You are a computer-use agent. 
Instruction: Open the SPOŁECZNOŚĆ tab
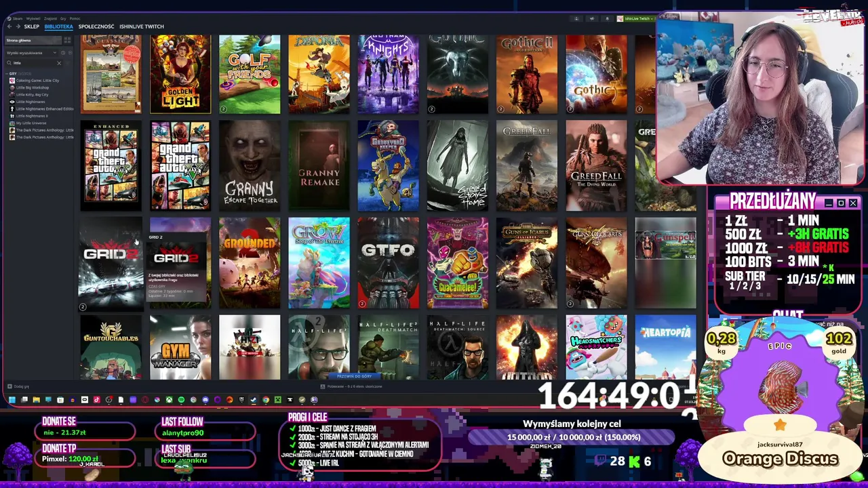coord(96,26)
